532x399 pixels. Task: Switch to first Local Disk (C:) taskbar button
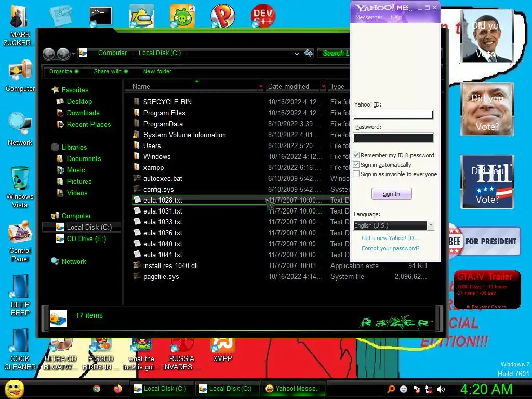(x=162, y=389)
